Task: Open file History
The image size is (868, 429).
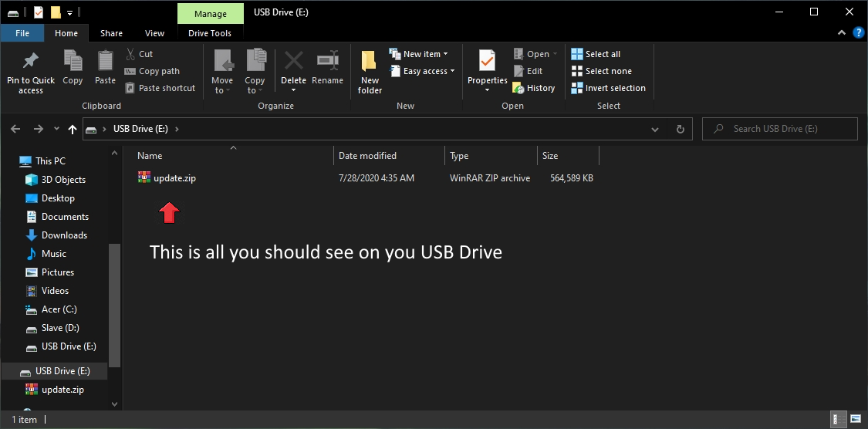Action: [534, 88]
